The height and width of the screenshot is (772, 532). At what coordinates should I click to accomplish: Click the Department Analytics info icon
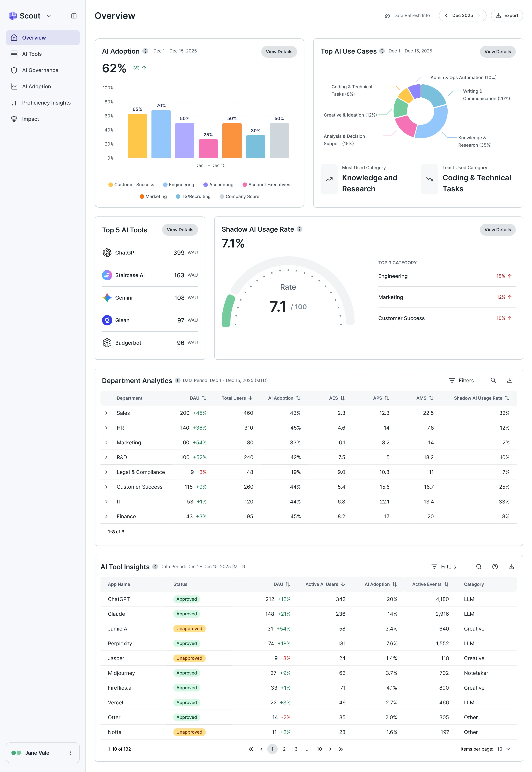pyautogui.click(x=178, y=380)
